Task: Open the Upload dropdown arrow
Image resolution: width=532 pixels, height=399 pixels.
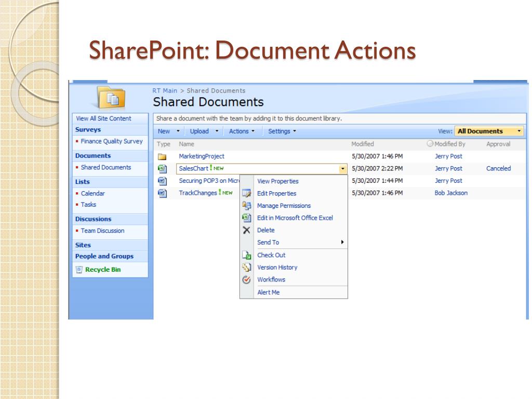Action: (x=217, y=131)
